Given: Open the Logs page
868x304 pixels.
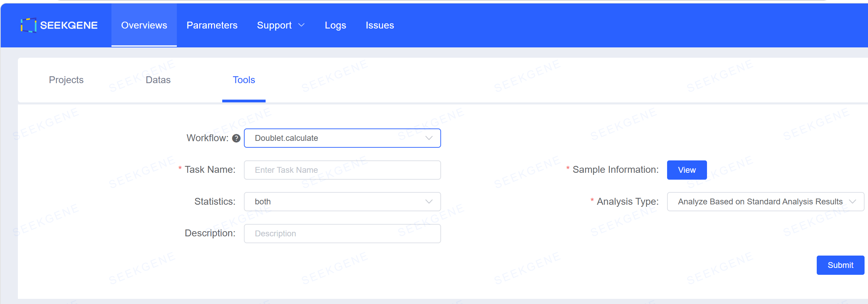Looking at the screenshot, I should pyautogui.click(x=335, y=25).
